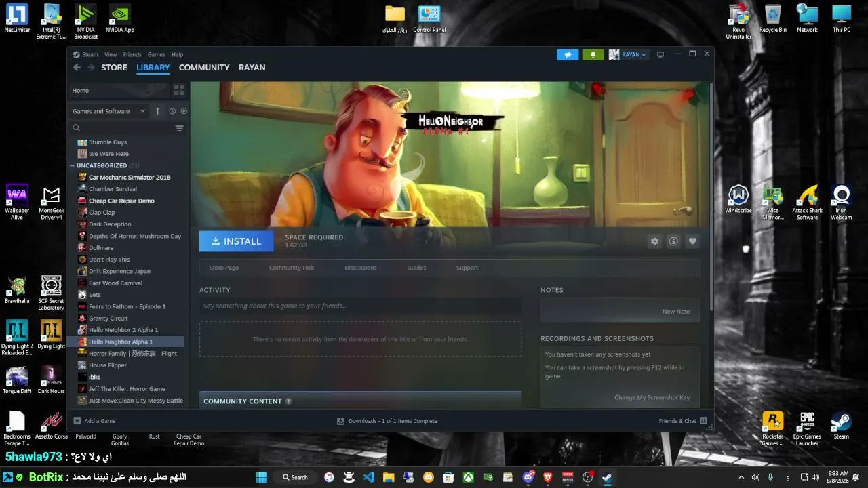Open the Steam menu
This screenshot has width=868, height=488.
coord(90,54)
